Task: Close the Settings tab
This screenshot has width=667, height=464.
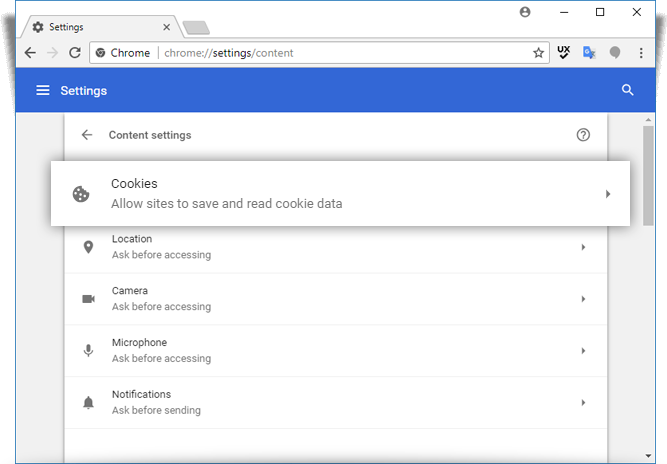Action: coord(167,27)
